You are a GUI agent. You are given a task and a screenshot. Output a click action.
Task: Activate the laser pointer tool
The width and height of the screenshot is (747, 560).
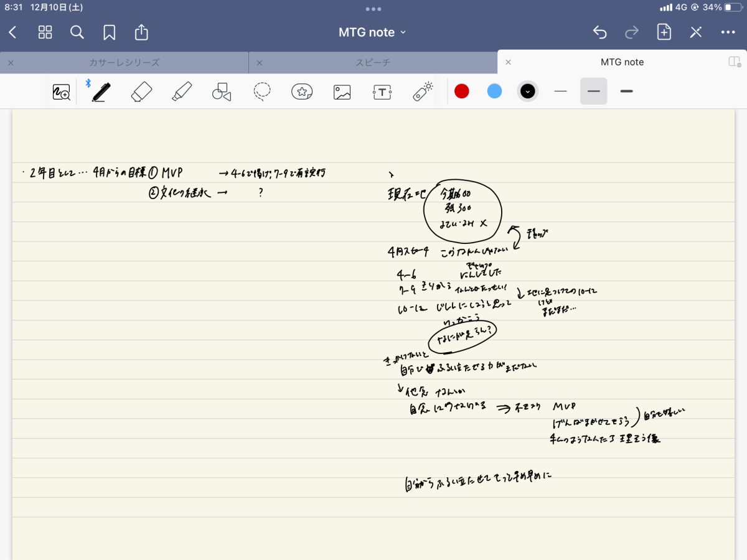click(423, 92)
